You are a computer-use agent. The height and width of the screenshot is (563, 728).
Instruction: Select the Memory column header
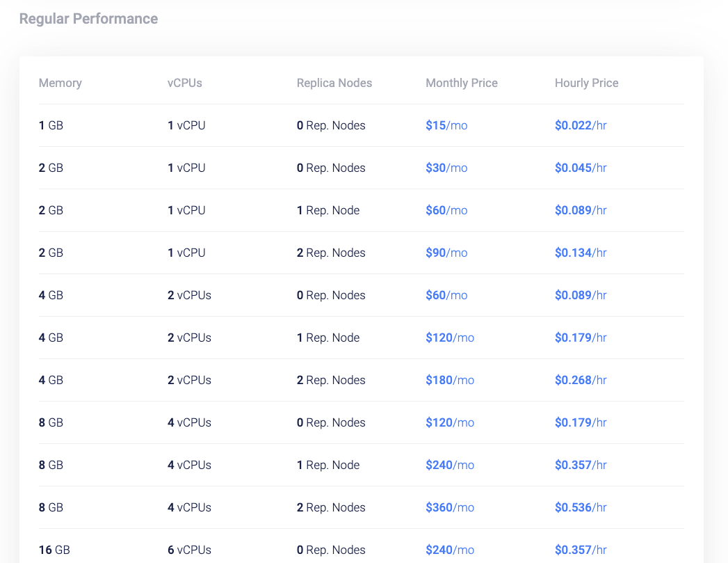tap(60, 83)
